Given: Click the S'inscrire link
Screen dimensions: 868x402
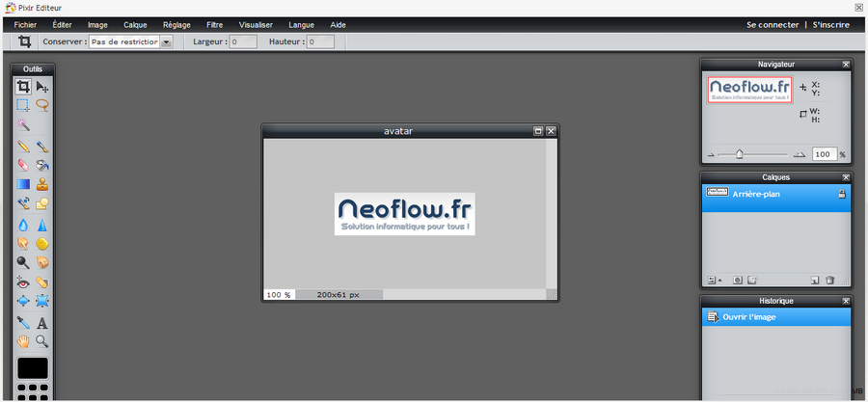Looking at the screenshot, I should pos(831,25).
